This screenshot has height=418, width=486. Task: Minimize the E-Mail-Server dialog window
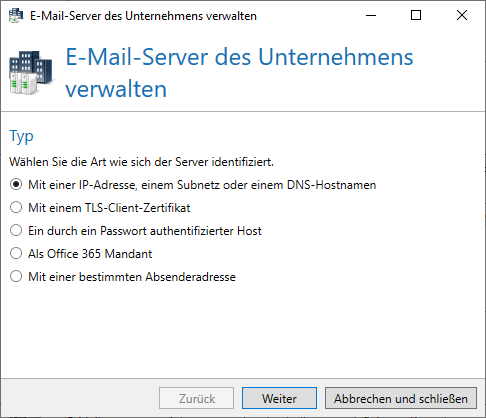pyautogui.click(x=371, y=15)
